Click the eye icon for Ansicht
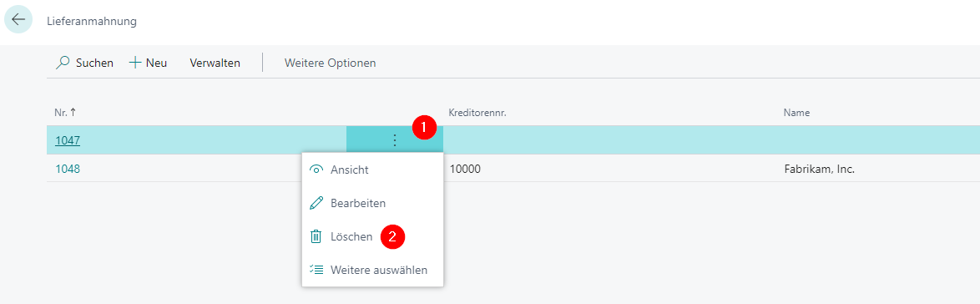 point(317,170)
